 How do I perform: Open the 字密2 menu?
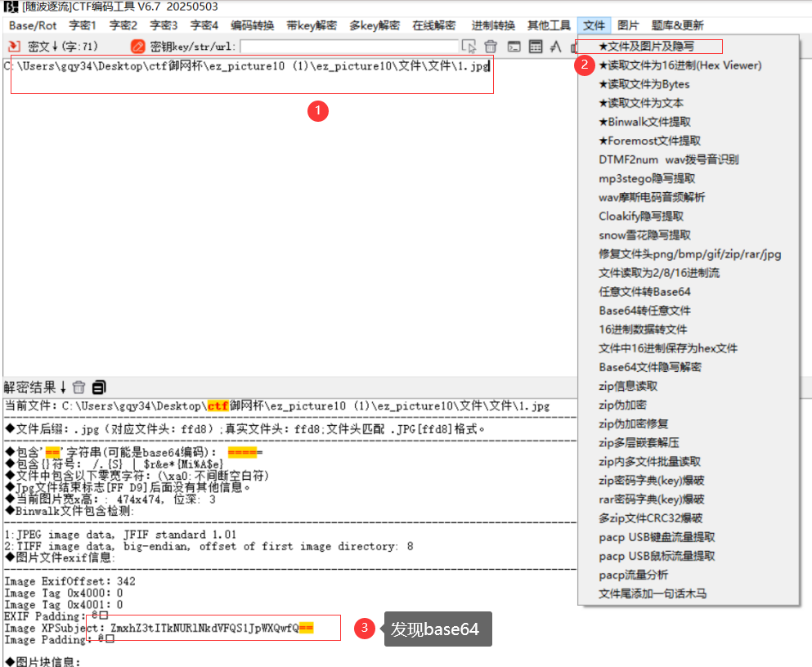coord(123,25)
